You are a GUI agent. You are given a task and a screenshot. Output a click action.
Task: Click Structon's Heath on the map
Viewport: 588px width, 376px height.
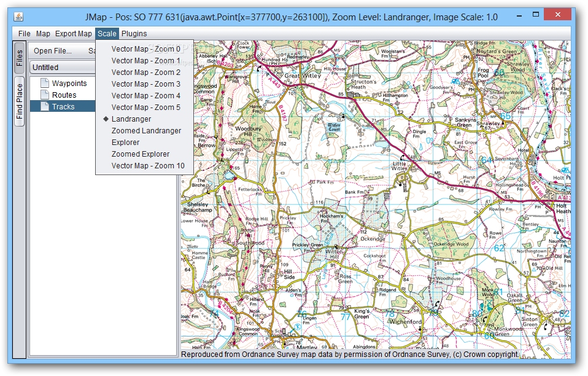[x=363, y=84]
